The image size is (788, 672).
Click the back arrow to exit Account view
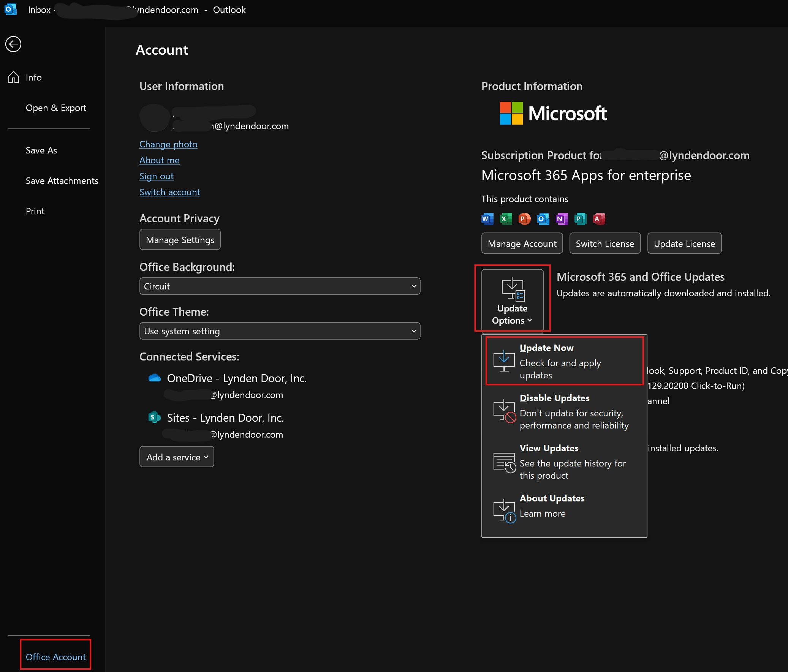13,44
